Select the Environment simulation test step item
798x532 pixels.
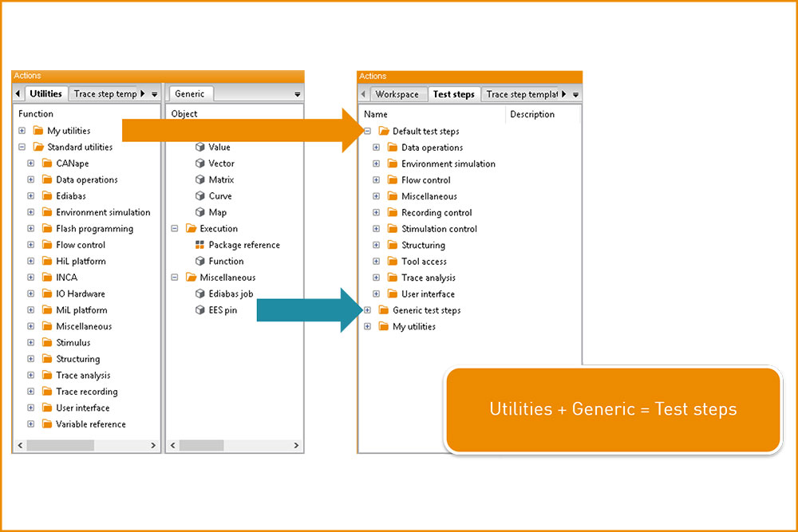coord(448,164)
